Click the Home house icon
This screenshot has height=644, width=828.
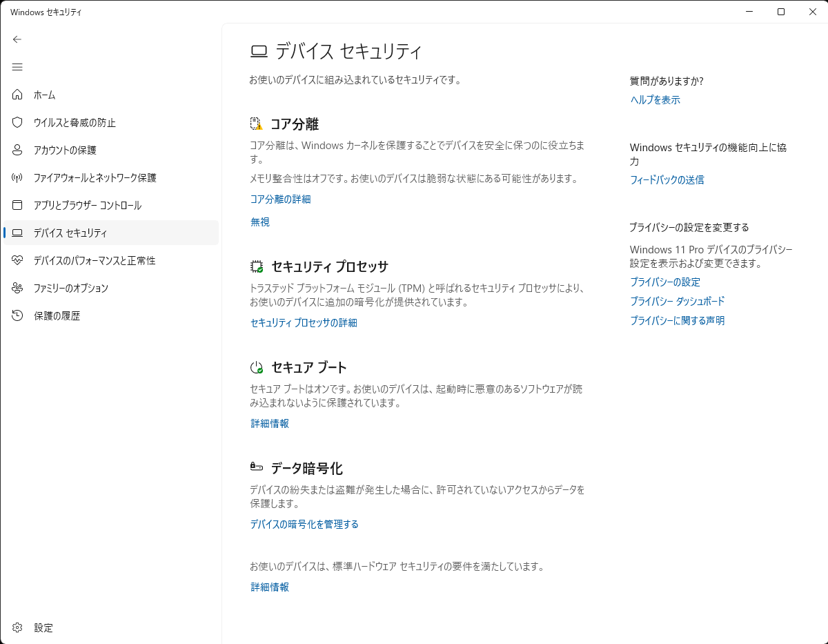[x=17, y=95]
